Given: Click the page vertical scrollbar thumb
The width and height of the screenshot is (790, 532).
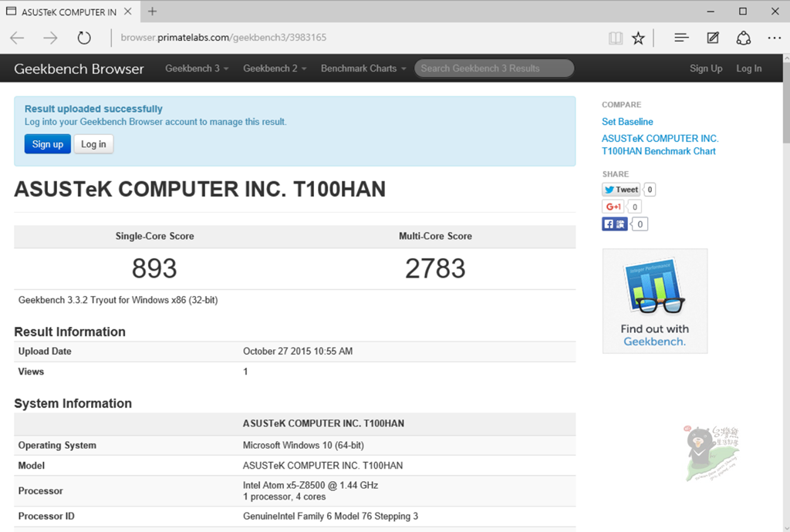Looking at the screenshot, I should tap(786, 102).
